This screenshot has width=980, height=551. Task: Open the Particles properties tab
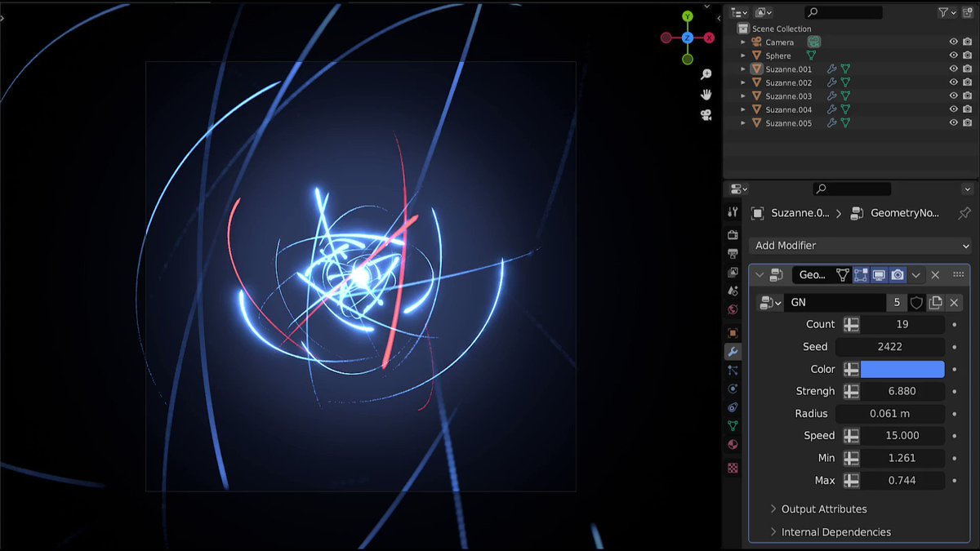tap(733, 371)
